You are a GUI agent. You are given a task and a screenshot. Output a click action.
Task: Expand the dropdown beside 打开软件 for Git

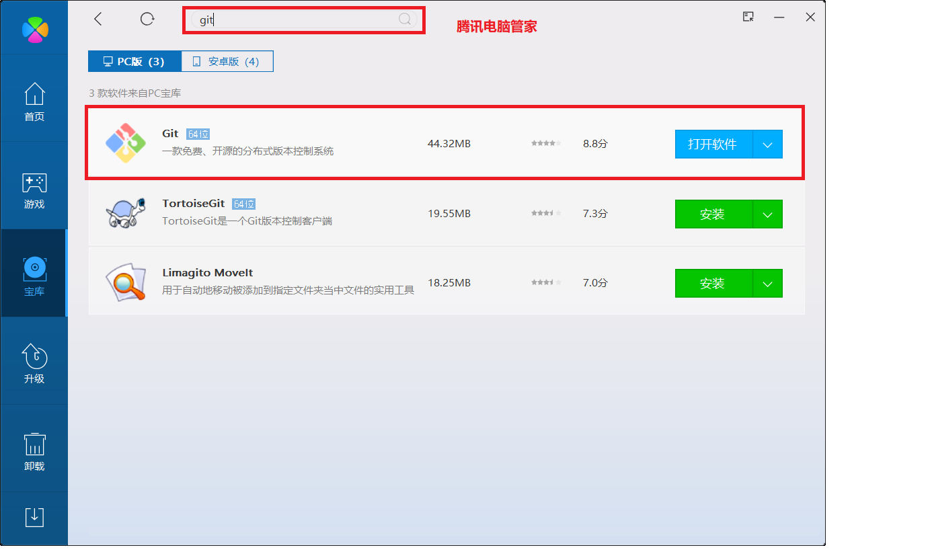coord(768,144)
